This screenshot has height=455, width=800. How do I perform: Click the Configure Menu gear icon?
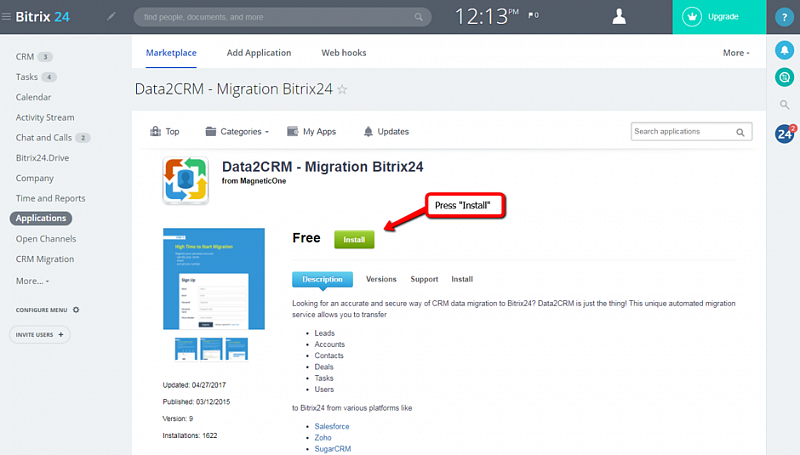pos(76,310)
